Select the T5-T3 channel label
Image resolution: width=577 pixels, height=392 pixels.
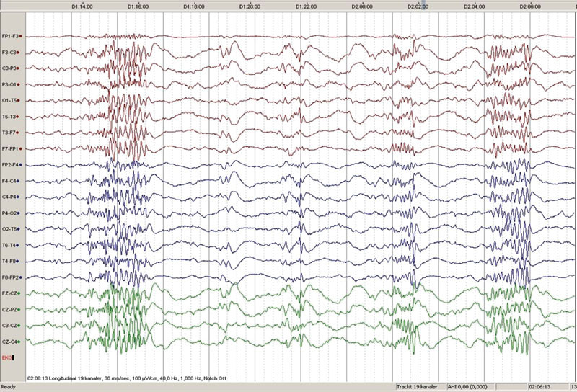(x=10, y=116)
